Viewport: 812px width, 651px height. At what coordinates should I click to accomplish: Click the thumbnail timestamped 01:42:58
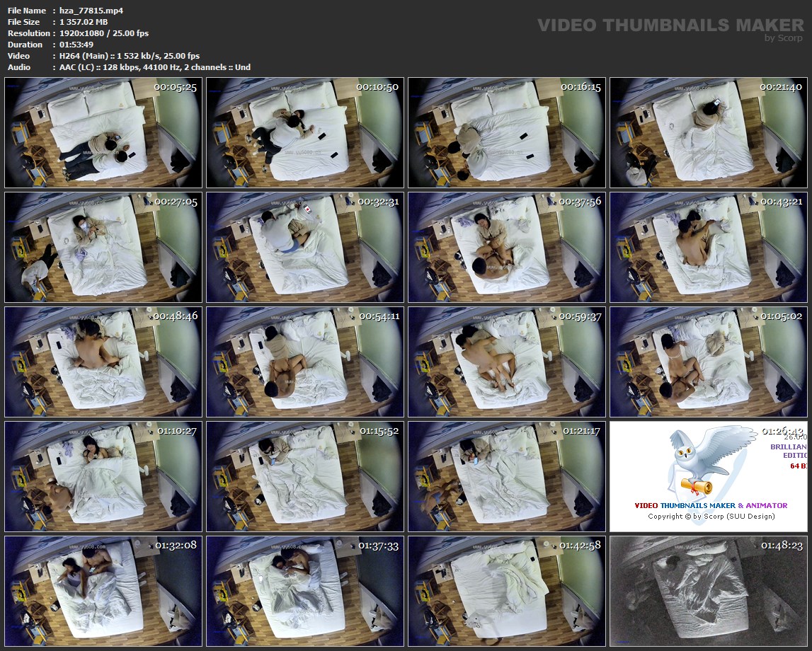coord(508,591)
